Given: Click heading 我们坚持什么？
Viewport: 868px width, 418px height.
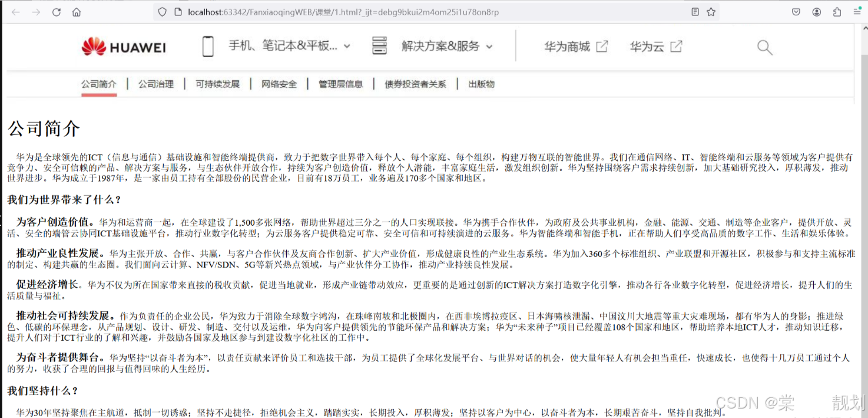Looking at the screenshot, I should click(x=43, y=391).
